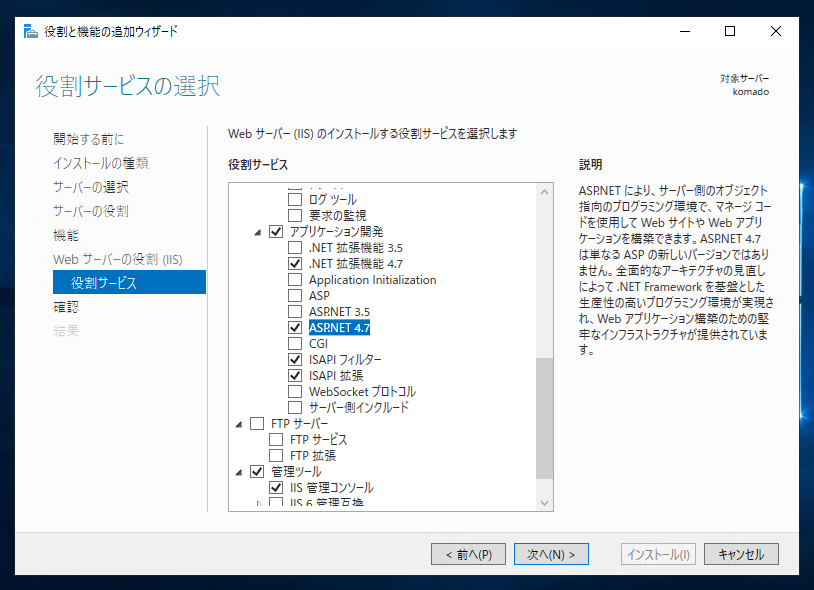
Task: Uncheck ISAPI フィルター checkbox
Action: (295, 360)
